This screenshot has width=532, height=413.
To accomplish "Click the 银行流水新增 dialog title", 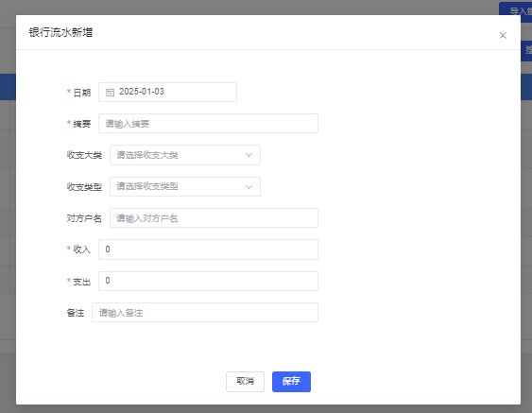I will 60,32.
